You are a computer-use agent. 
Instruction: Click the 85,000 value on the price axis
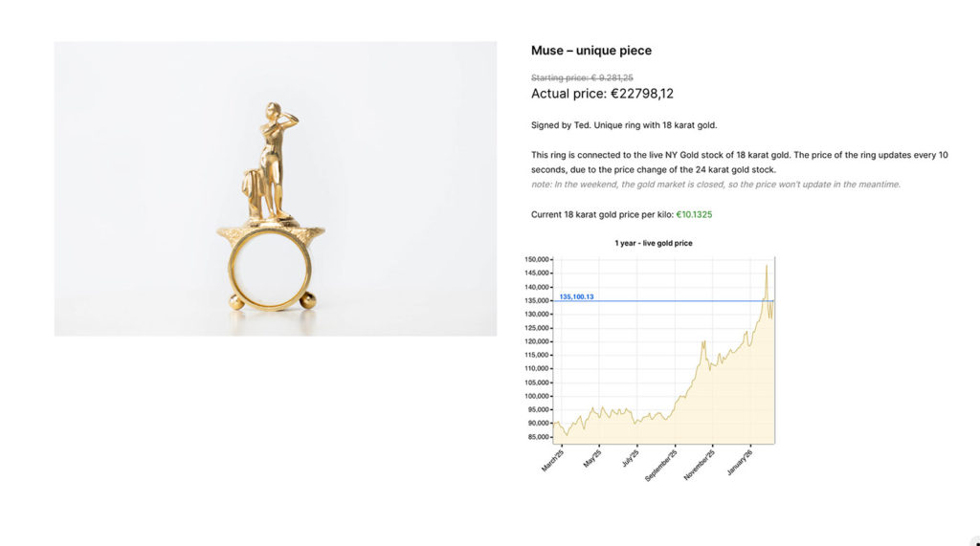(x=538, y=437)
